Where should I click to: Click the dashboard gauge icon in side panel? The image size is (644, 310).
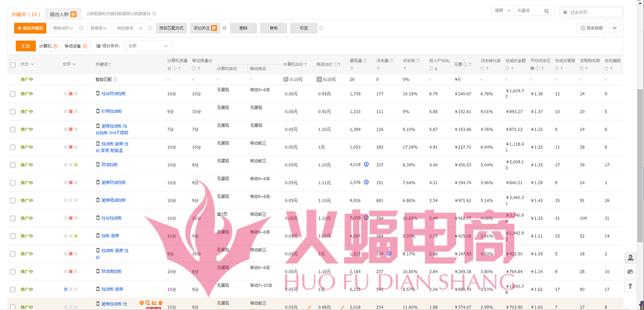pyautogui.click(x=630, y=272)
